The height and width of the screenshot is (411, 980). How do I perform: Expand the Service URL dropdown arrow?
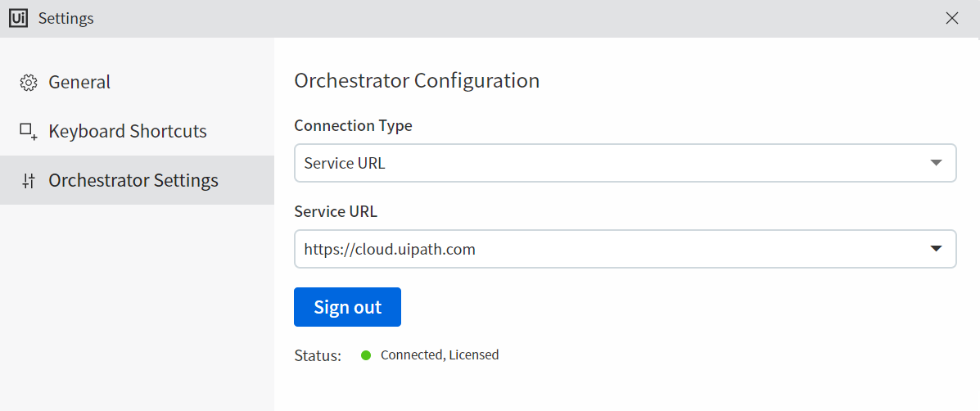[937, 249]
